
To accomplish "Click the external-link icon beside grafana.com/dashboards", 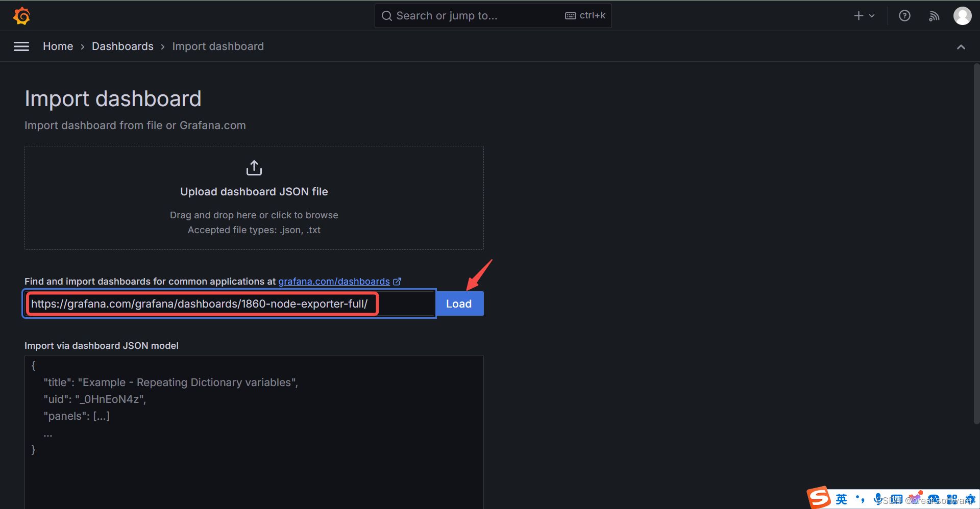I will point(397,282).
